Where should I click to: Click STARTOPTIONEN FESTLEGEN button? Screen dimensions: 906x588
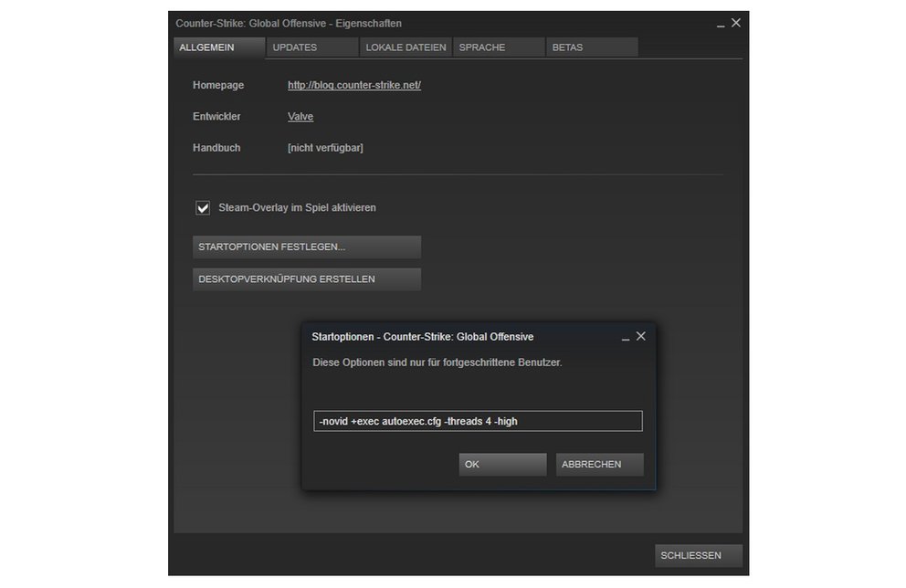pos(306,247)
